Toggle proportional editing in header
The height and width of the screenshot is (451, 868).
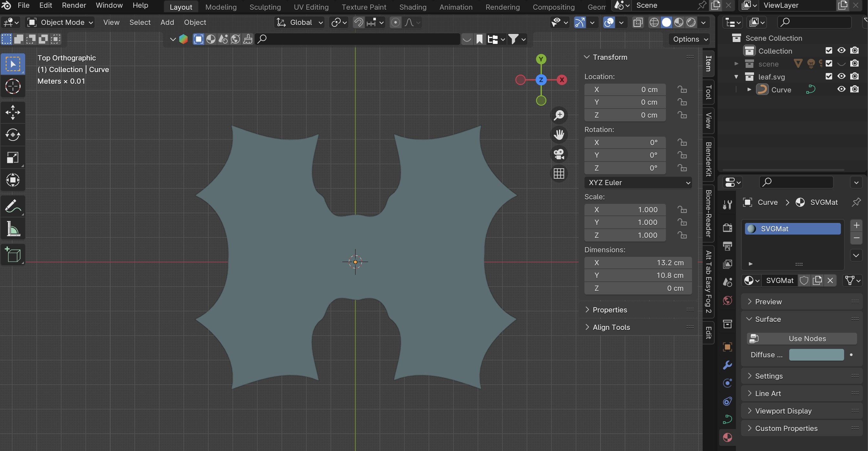[x=395, y=23]
